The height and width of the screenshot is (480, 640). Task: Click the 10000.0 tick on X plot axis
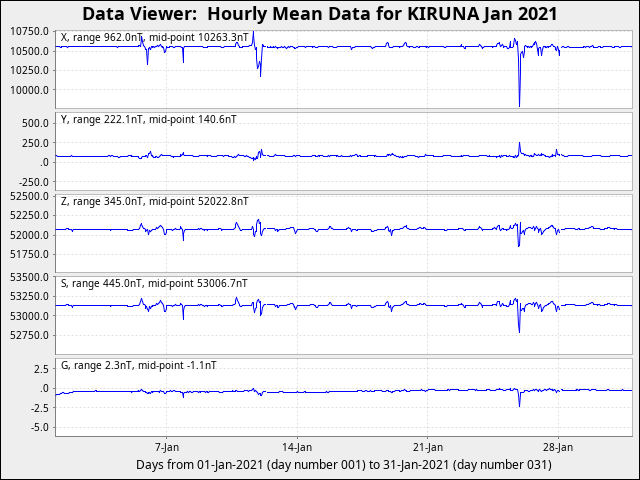pos(29,90)
